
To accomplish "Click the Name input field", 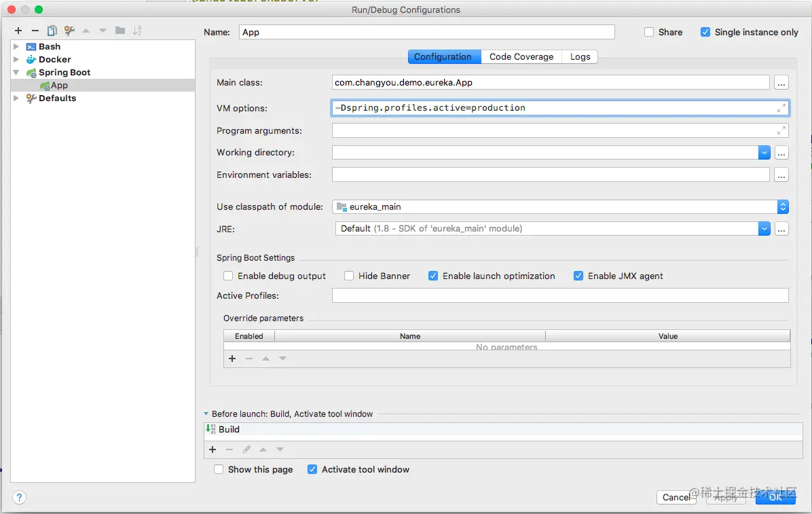I will pyautogui.click(x=427, y=32).
